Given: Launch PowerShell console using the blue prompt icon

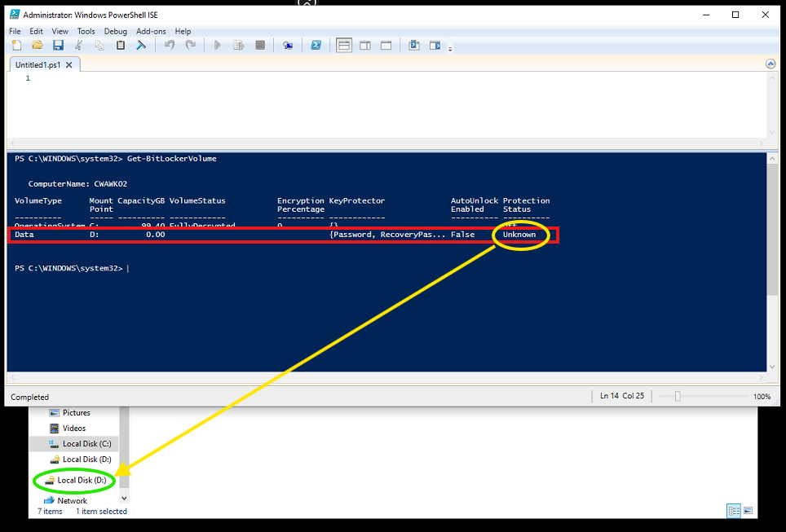Looking at the screenshot, I should click(x=316, y=46).
